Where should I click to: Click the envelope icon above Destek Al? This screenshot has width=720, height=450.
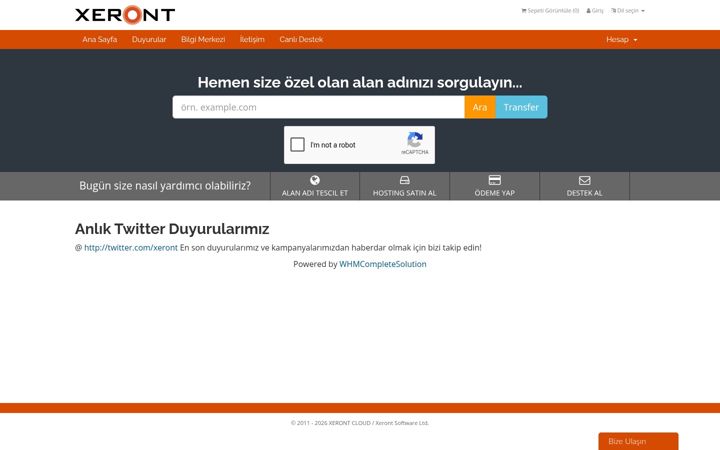[x=585, y=180]
